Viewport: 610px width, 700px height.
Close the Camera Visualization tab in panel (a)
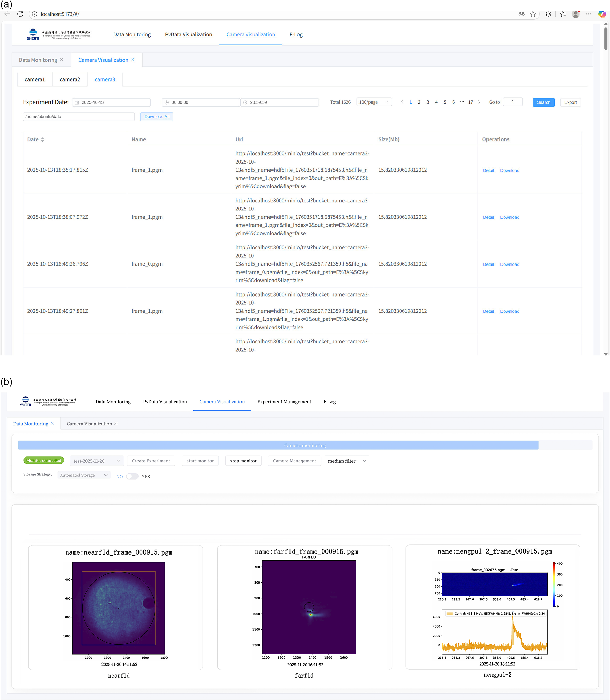pyautogui.click(x=133, y=60)
